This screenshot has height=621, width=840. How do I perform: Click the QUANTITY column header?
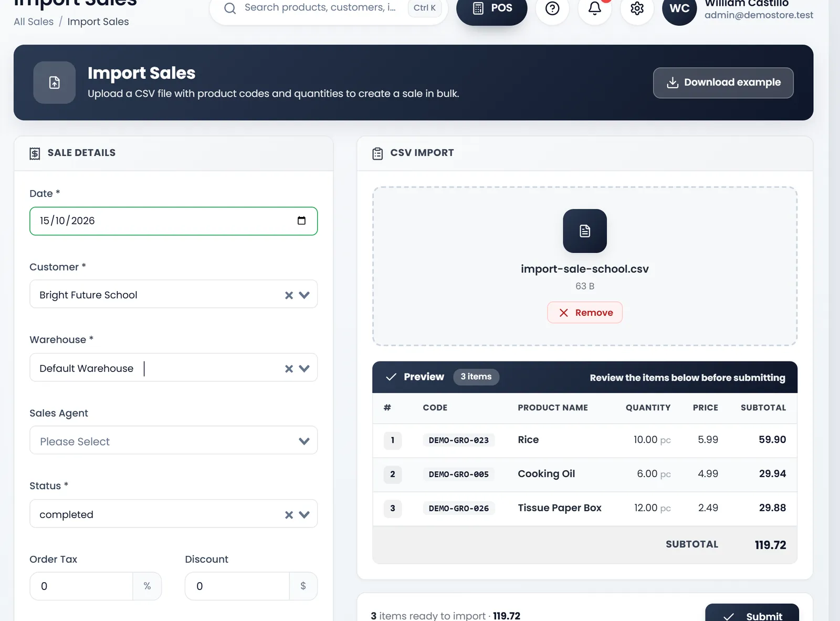coord(648,408)
